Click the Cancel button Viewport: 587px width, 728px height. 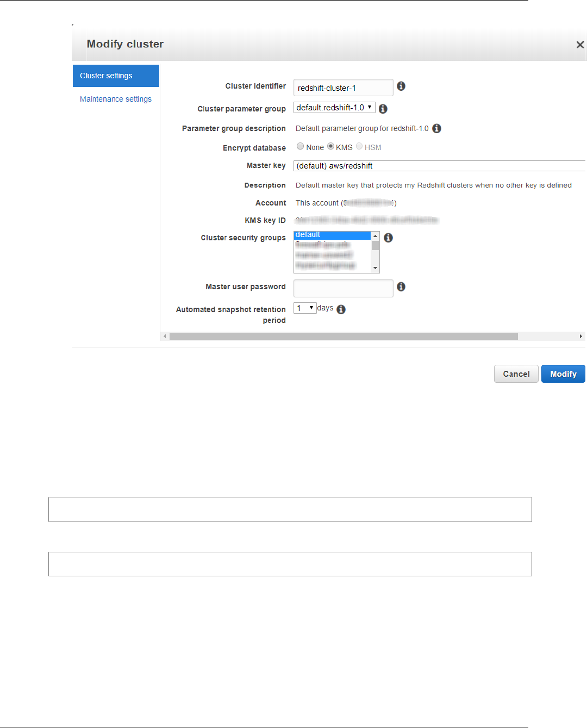[516, 374]
